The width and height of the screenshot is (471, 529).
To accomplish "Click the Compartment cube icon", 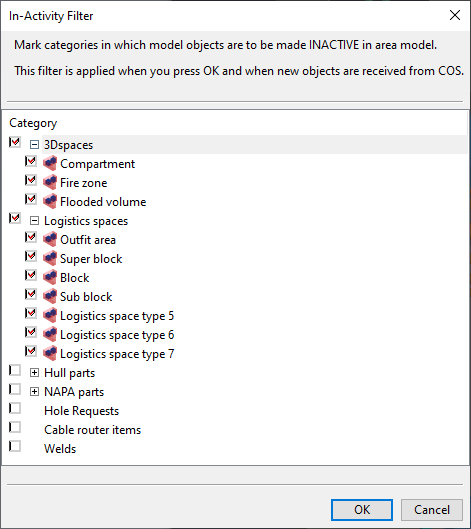I will coord(50,164).
